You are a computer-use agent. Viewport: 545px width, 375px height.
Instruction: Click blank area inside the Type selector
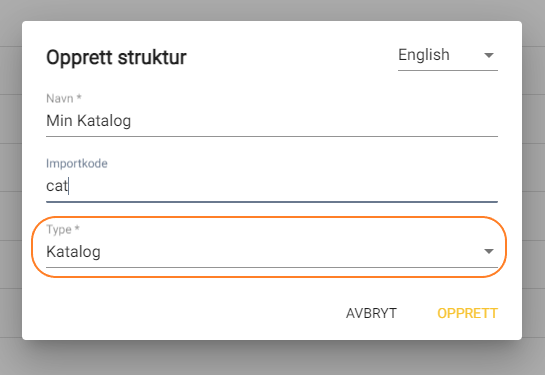[x=292, y=251]
